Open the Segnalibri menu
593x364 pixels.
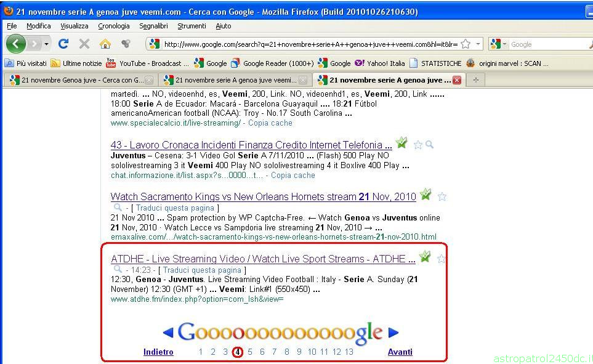coord(153,26)
